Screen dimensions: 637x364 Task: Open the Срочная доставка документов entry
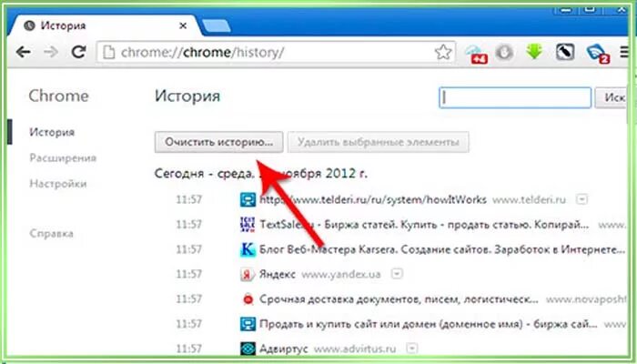click(x=399, y=299)
